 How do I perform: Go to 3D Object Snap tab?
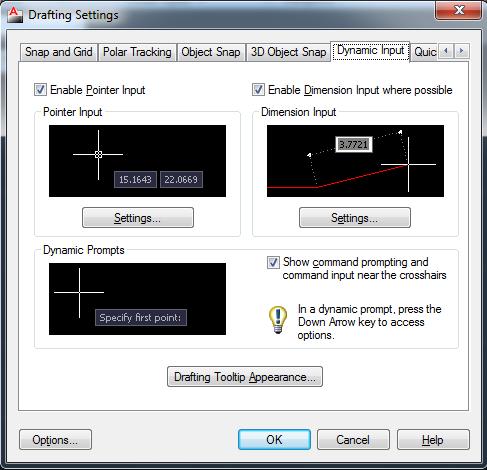point(288,52)
